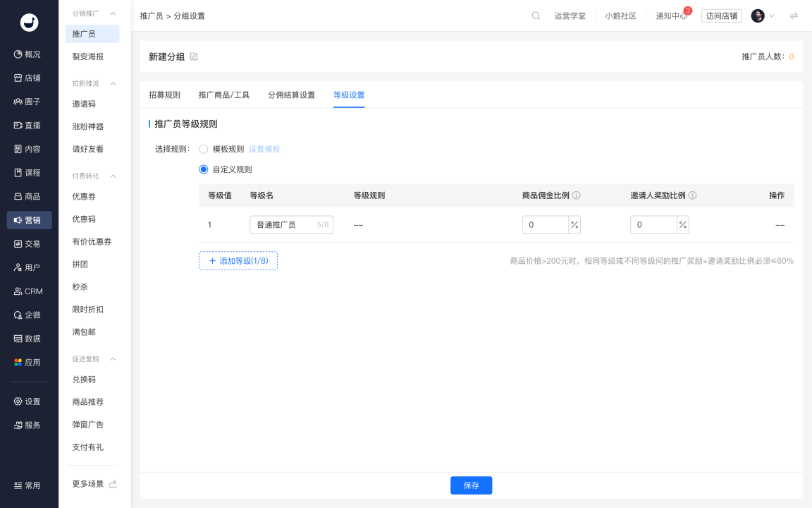Open 设置 gear in sidebar

pyautogui.click(x=27, y=401)
